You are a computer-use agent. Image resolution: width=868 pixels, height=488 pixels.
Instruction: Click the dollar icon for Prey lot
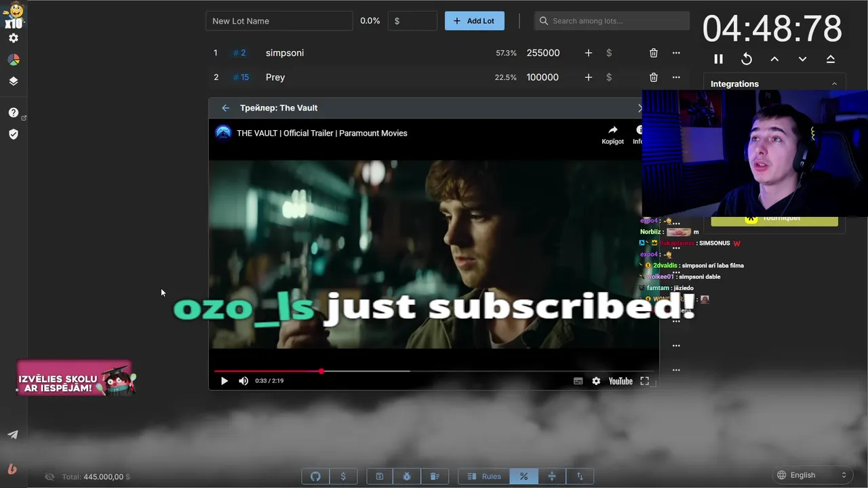[x=609, y=77]
